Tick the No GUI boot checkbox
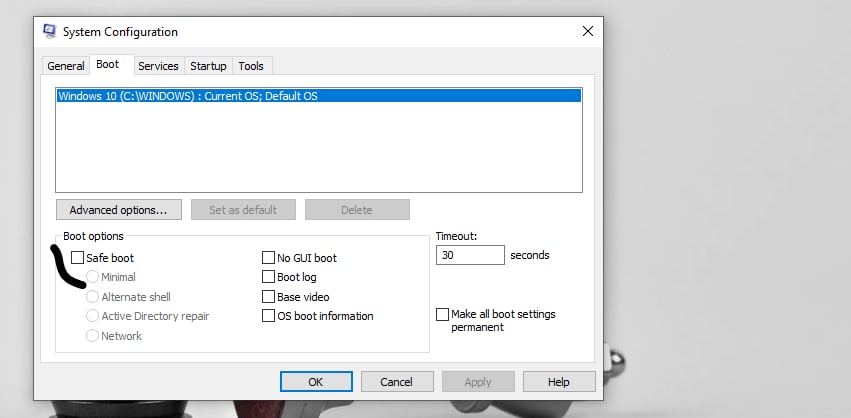851x418 pixels. tap(268, 257)
